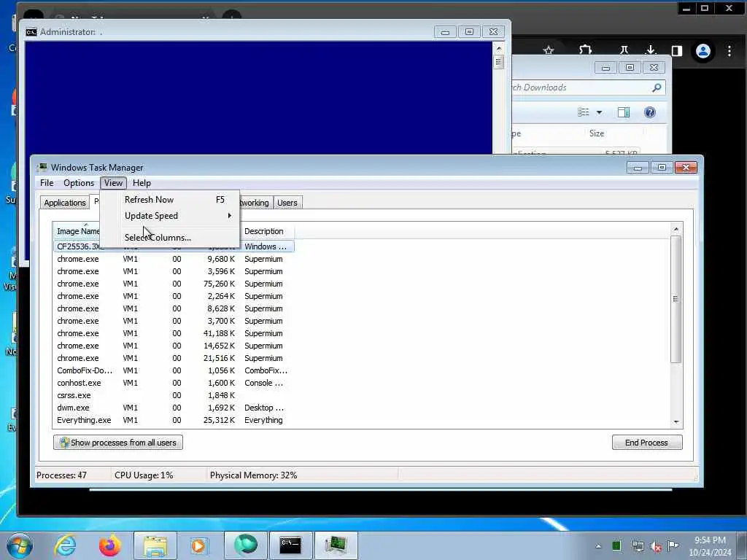The height and width of the screenshot is (560, 747).
Task: Switch to the Users tab
Action: click(x=287, y=203)
